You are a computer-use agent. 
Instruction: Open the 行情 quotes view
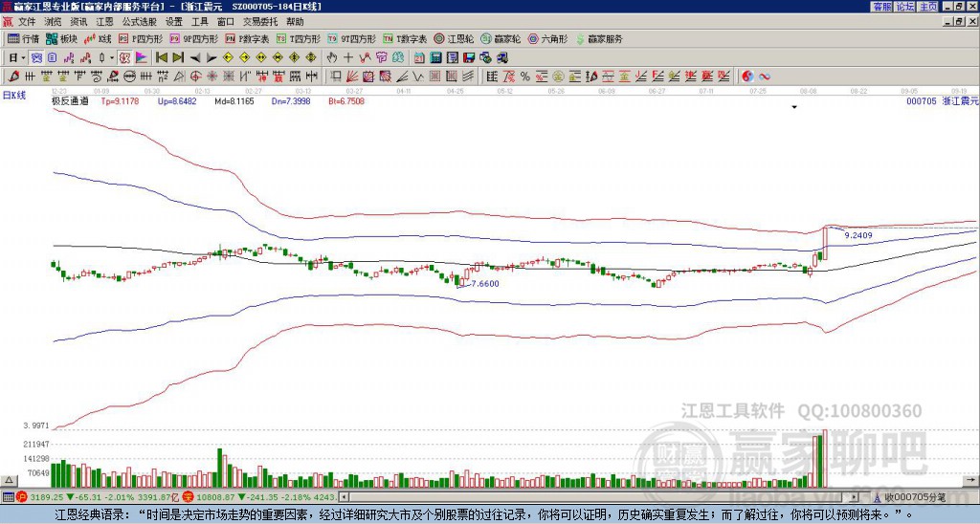tap(23, 38)
